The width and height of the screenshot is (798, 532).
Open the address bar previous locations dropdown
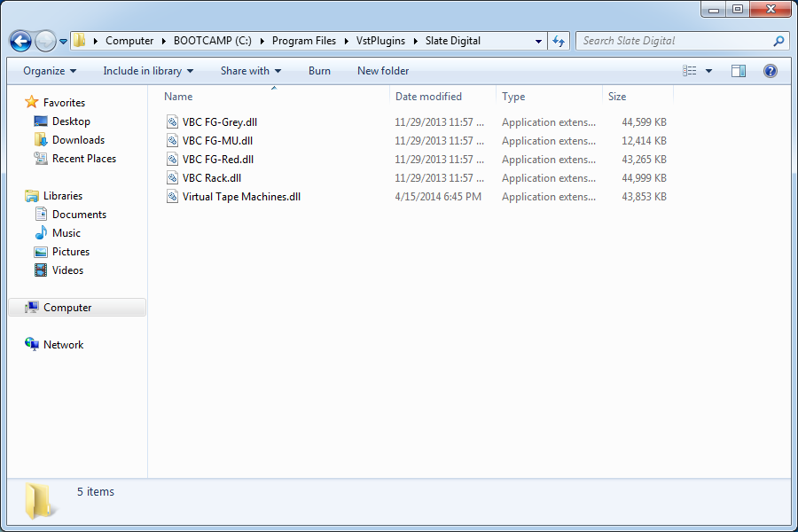(x=538, y=42)
